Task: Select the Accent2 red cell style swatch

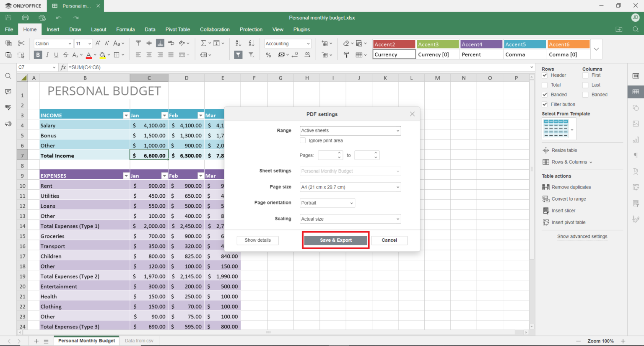Action: 394,44
